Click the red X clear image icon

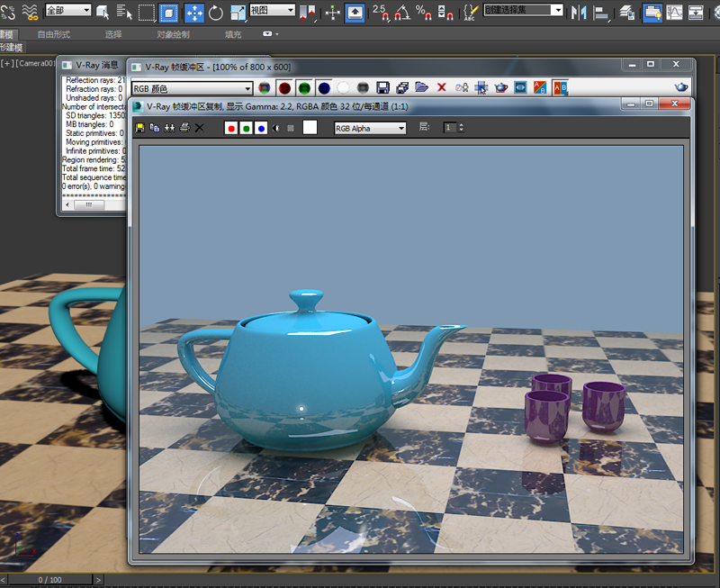pyautogui.click(x=441, y=87)
